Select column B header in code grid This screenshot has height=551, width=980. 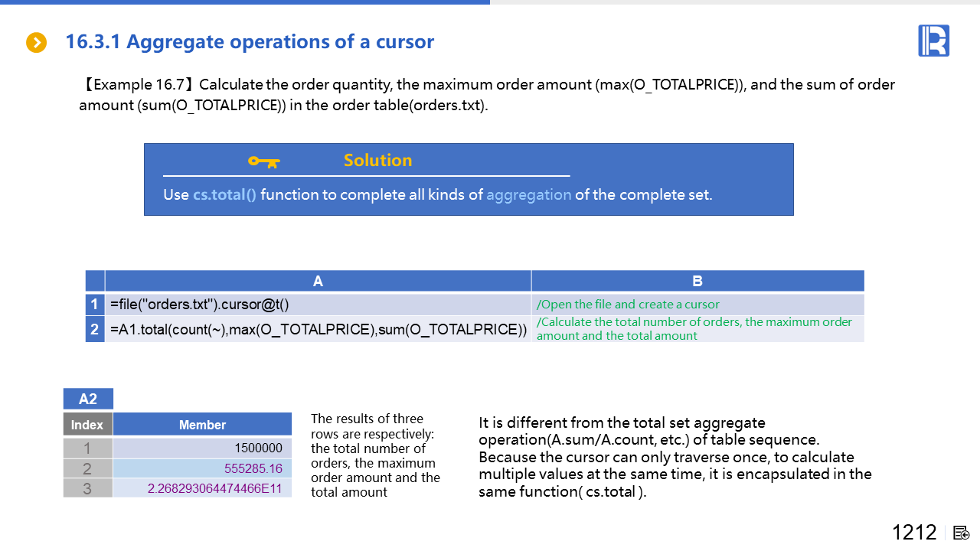pyautogui.click(x=697, y=281)
